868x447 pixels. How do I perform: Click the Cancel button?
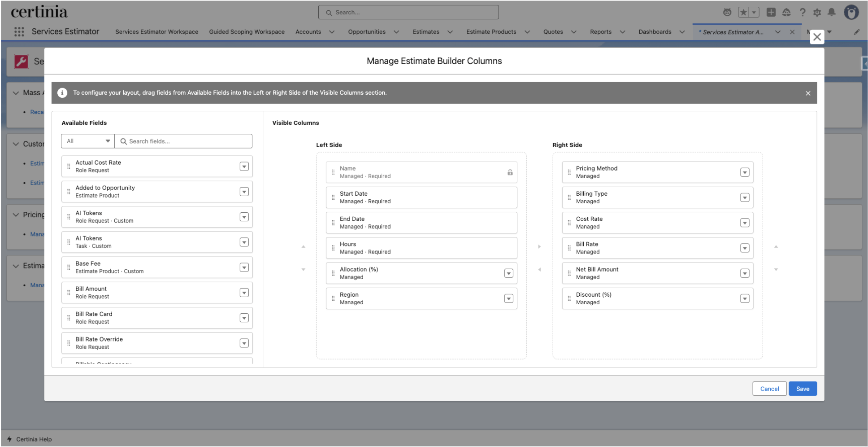769,389
